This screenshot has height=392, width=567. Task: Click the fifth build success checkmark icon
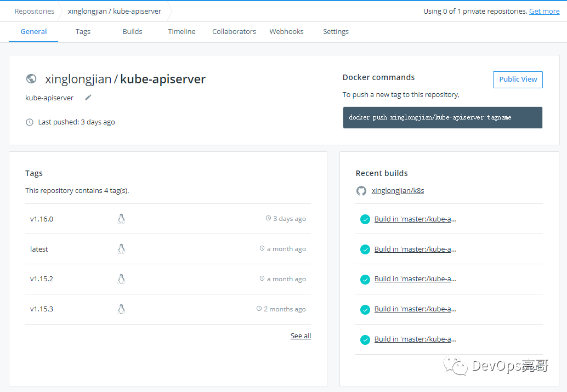(365, 339)
